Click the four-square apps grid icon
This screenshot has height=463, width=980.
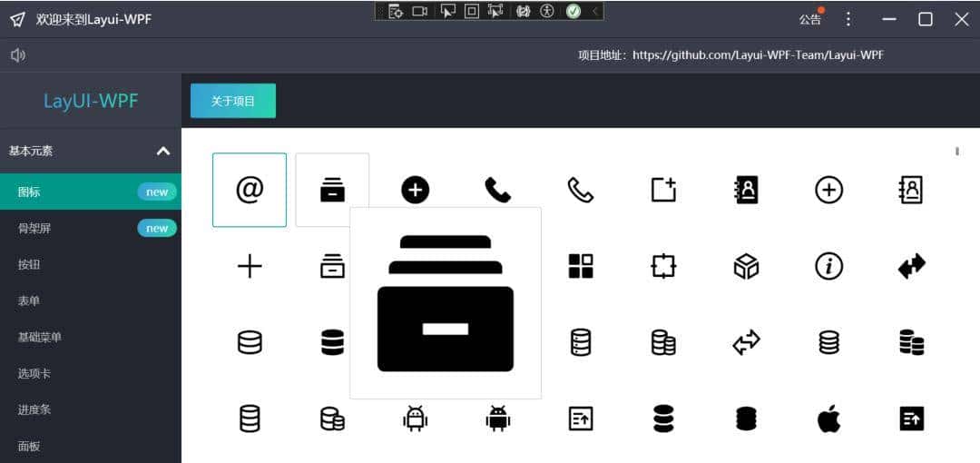pyautogui.click(x=581, y=266)
